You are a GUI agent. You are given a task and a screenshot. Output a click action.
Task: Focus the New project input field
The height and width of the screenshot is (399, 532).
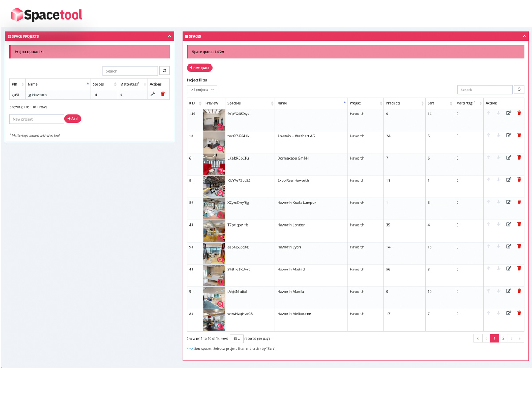click(37, 119)
